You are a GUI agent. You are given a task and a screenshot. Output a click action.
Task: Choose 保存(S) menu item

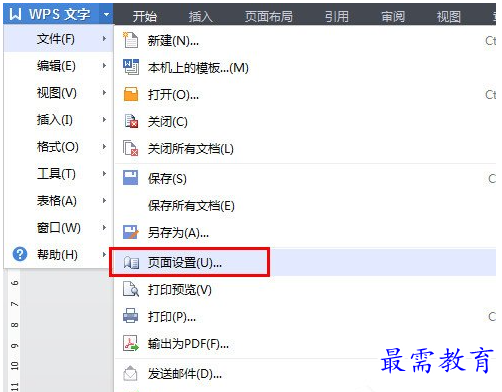(x=305, y=178)
